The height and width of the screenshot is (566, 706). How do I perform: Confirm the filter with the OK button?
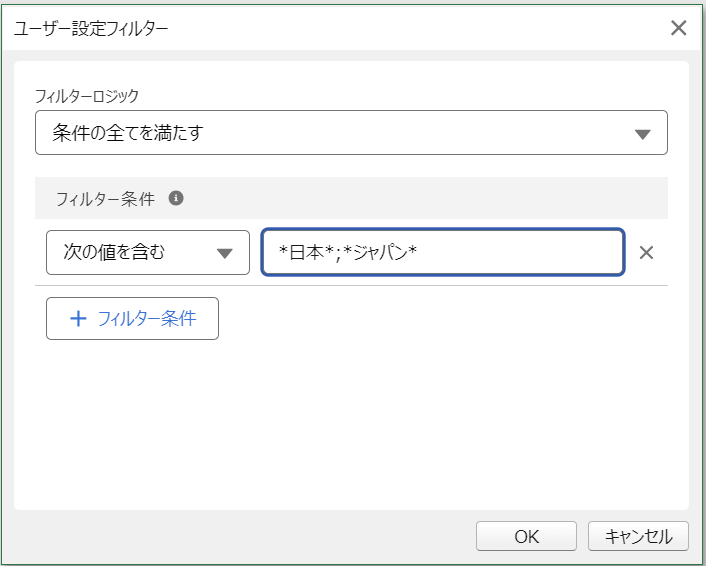coord(526,536)
